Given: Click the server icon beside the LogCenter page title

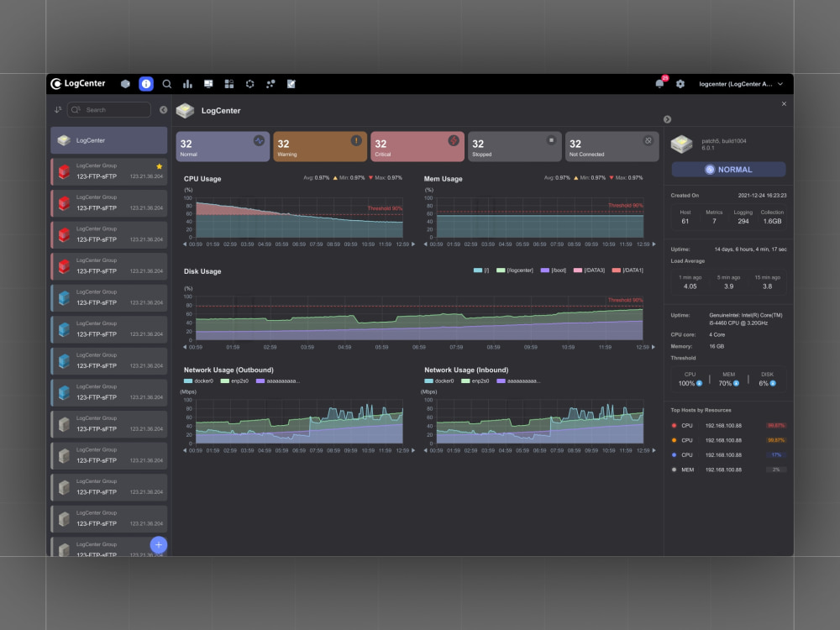Looking at the screenshot, I should pyautogui.click(x=185, y=110).
